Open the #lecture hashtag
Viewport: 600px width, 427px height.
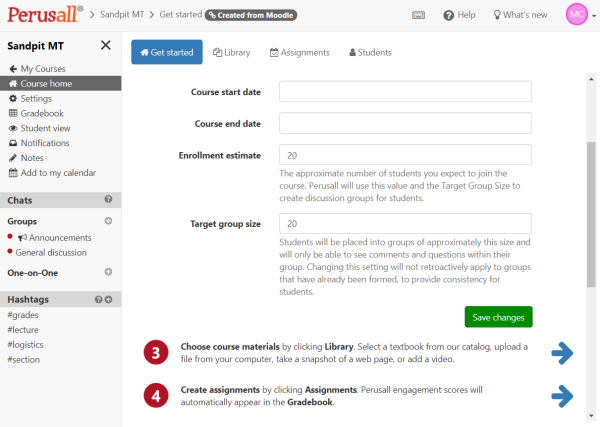coord(23,330)
